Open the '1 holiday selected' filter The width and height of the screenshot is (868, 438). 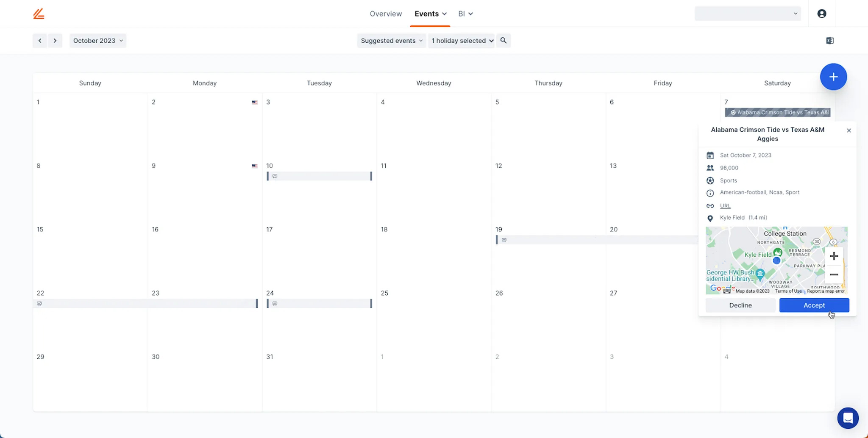461,40
